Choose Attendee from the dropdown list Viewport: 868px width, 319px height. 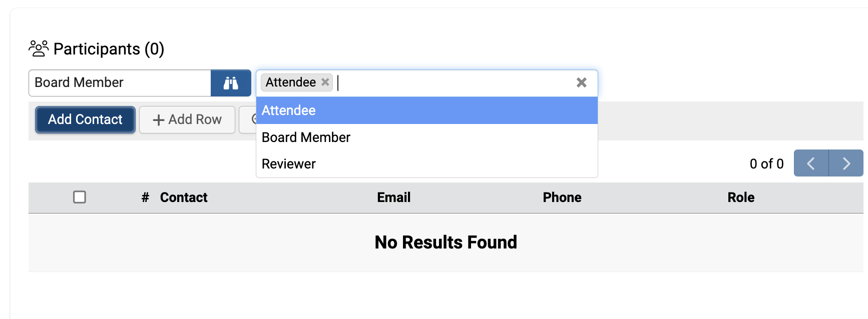(289, 110)
